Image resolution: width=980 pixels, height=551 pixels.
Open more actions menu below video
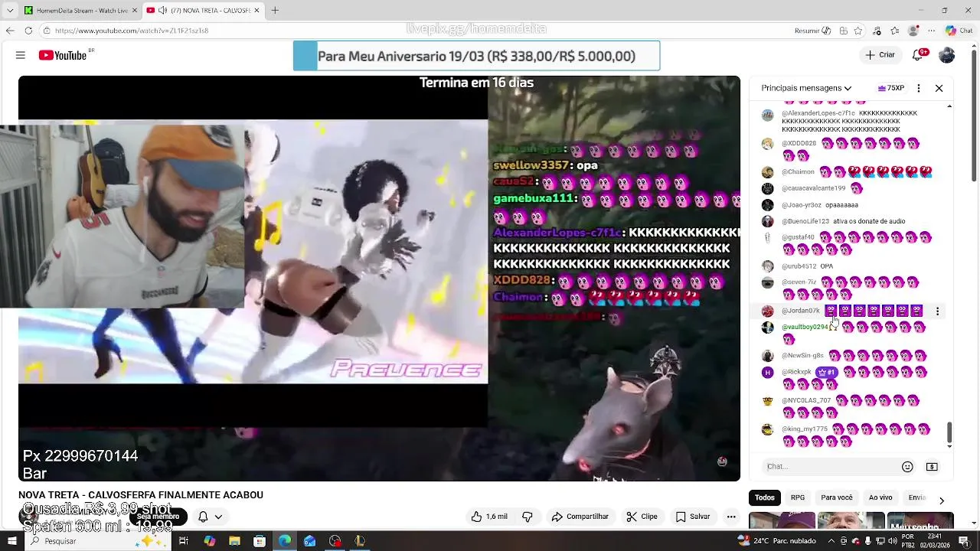(x=731, y=517)
